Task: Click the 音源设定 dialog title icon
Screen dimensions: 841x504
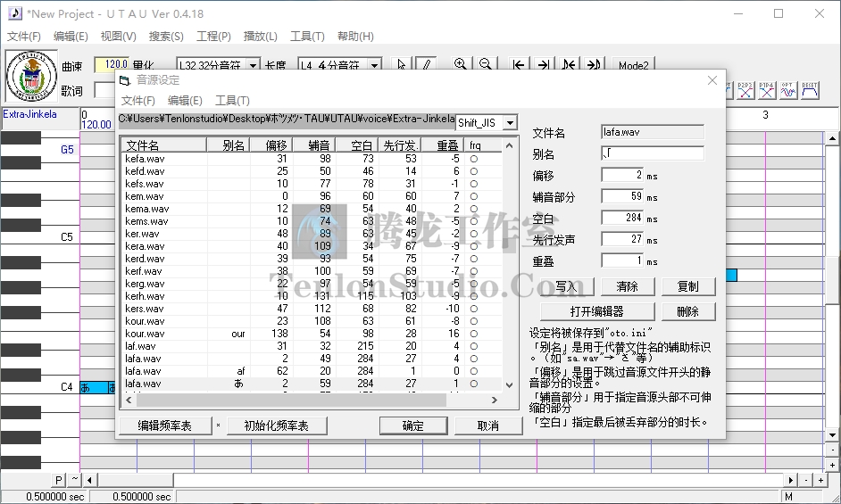Action: (125, 80)
